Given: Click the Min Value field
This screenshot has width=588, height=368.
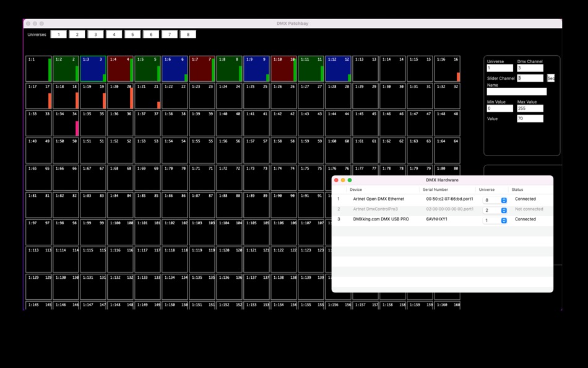Looking at the screenshot, I should pyautogui.click(x=499, y=108).
